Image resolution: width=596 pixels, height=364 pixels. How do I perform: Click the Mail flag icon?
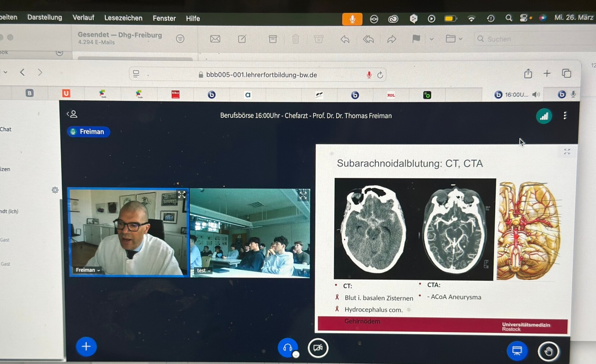[416, 39]
